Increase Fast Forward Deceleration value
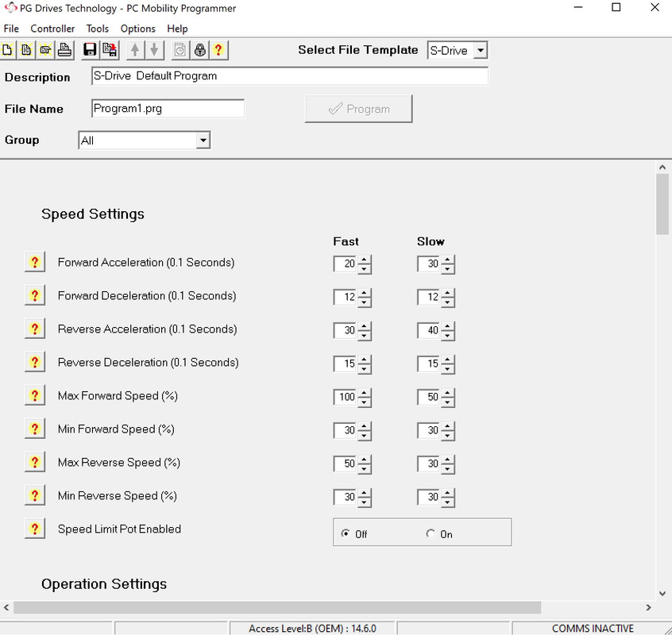 (365, 293)
